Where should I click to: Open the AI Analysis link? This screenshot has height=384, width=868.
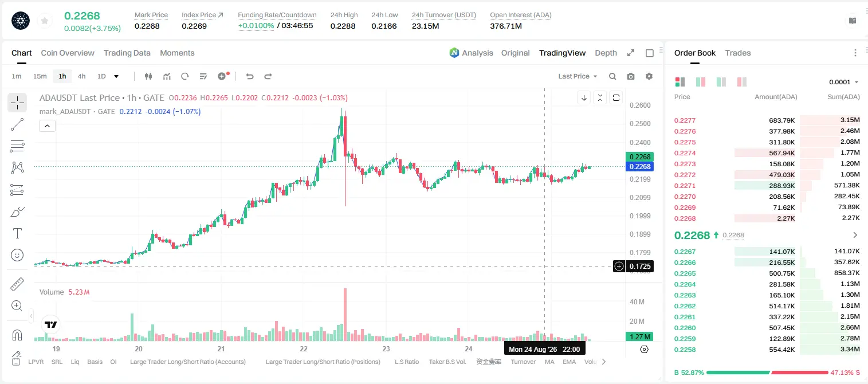click(x=471, y=53)
